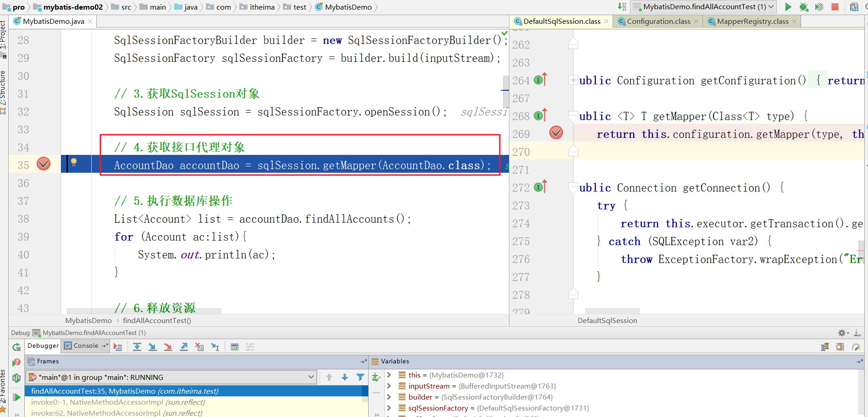Click the intention lightbulb on line 35

pyautogui.click(x=74, y=162)
